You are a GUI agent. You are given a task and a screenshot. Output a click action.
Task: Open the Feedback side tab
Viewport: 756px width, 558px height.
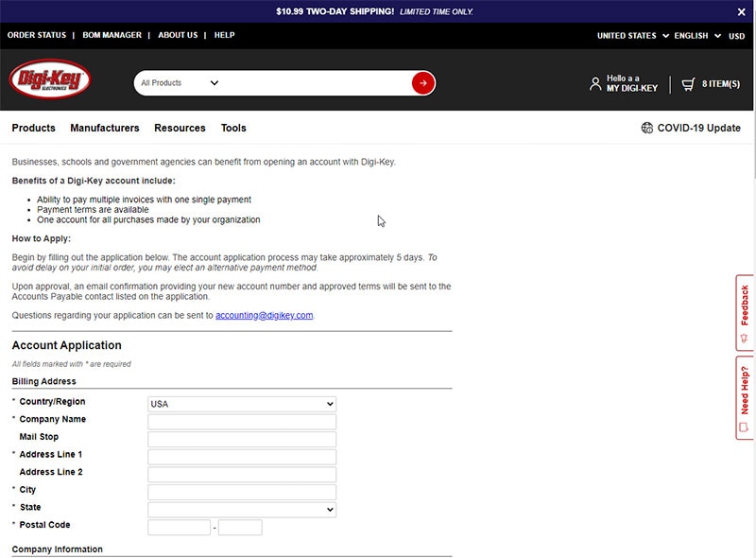[x=745, y=312]
